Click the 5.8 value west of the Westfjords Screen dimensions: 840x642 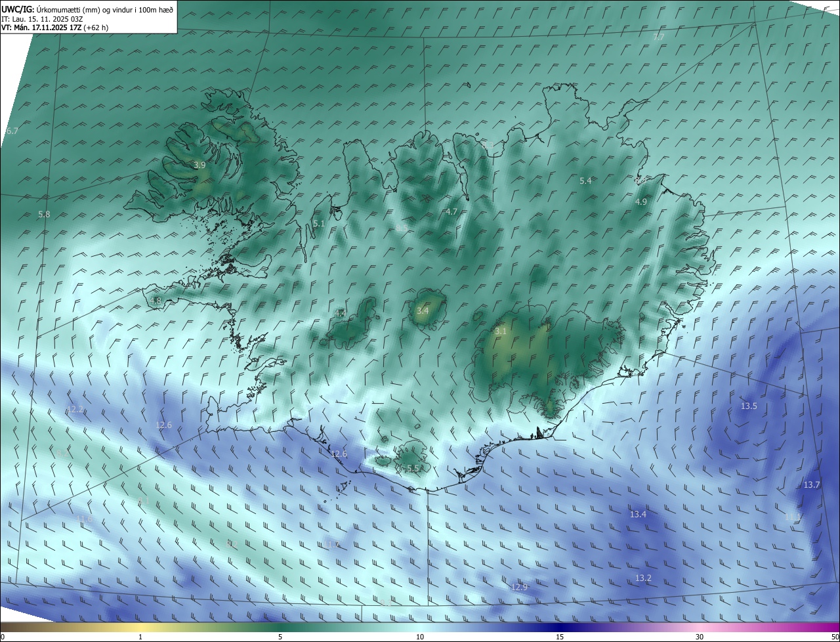pyautogui.click(x=44, y=215)
